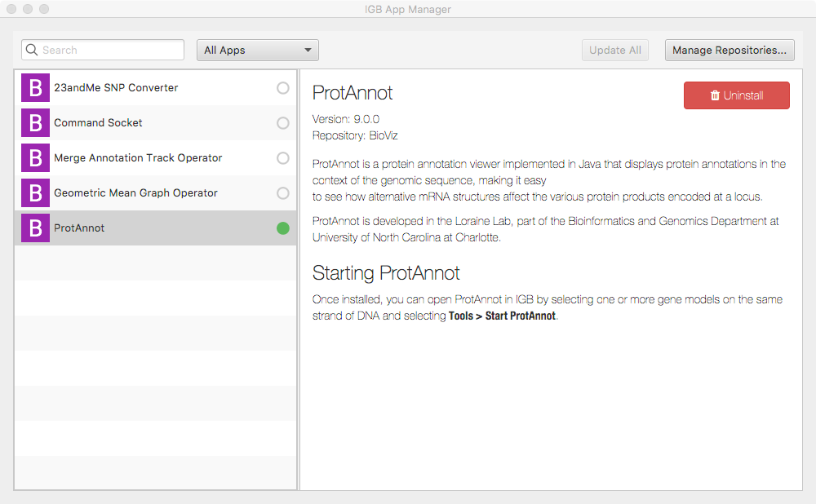Click the Starting ProtAnnot heading
Viewport: 816px width, 504px height.
pyautogui.click(x=386, y=273)
